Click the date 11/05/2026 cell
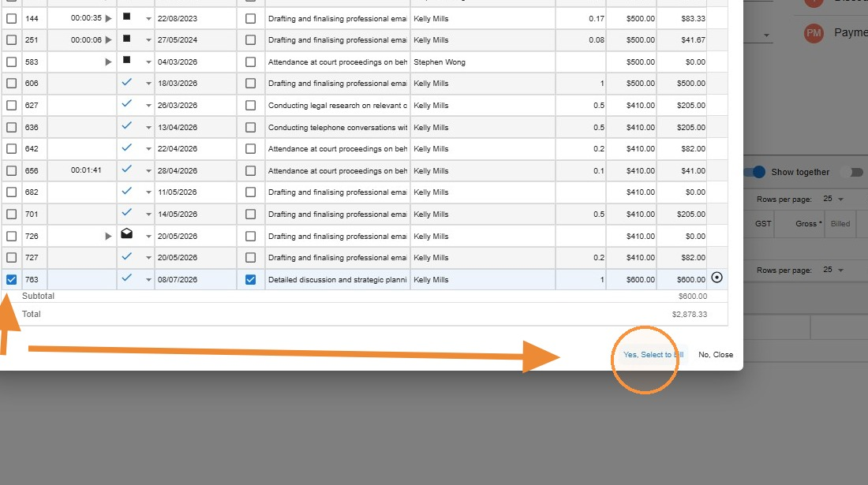Image resolution: width=868 pixels, height=485 pixels. tap(195, 192)
